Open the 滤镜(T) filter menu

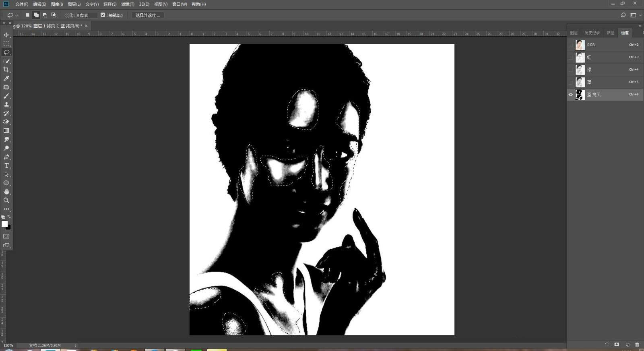tap(128, 4)
